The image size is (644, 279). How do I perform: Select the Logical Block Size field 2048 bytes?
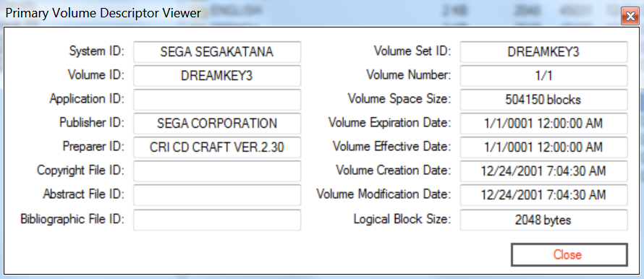(543, 220)
